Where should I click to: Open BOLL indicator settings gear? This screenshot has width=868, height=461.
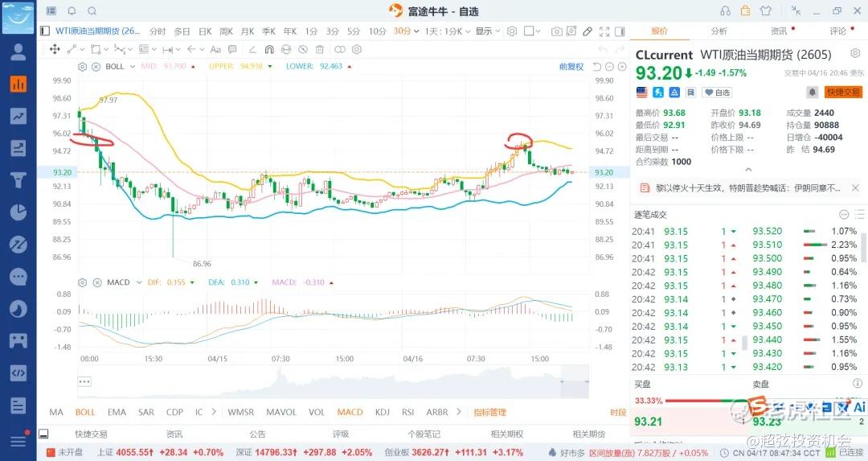click(82, 67)
